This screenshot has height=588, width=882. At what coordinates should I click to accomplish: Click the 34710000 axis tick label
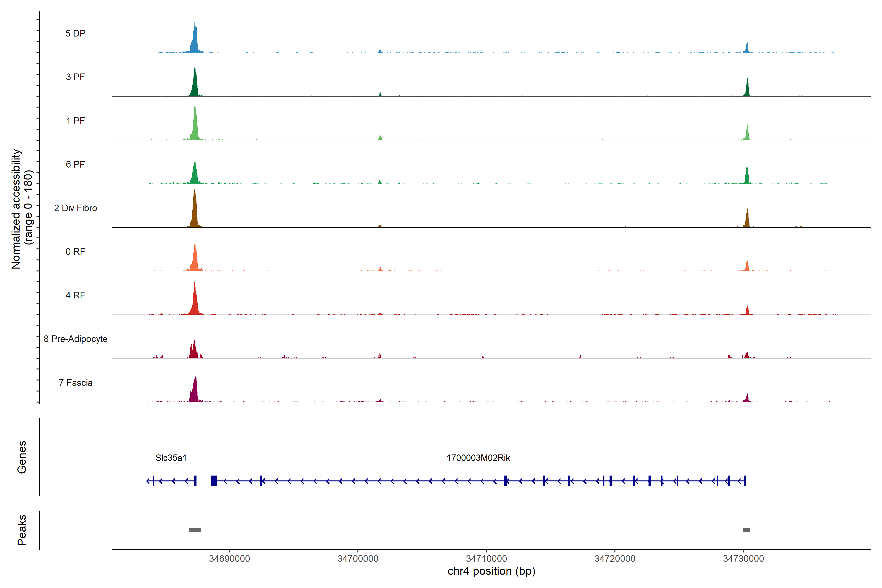(486, 559)
